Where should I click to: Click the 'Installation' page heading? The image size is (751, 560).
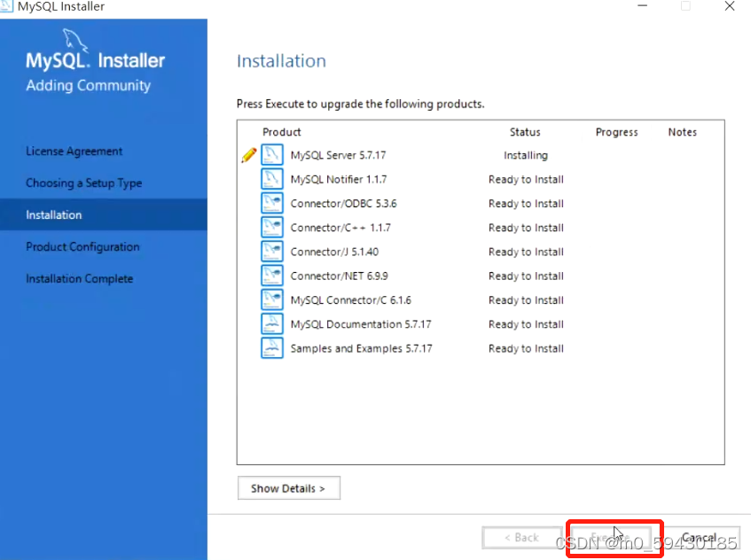[281, 61]
